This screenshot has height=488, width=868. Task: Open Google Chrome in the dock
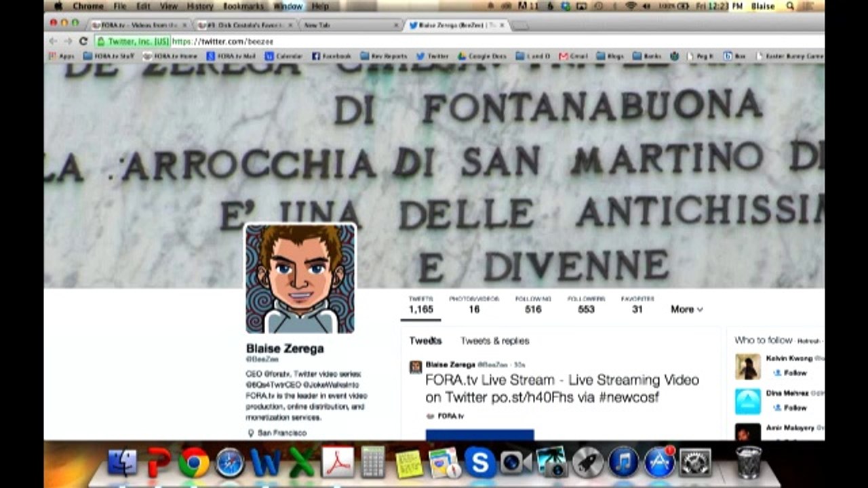(194, 463)
